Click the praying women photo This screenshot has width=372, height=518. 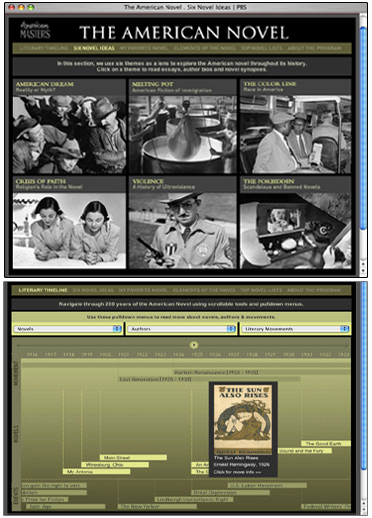(x=69, y=231)
